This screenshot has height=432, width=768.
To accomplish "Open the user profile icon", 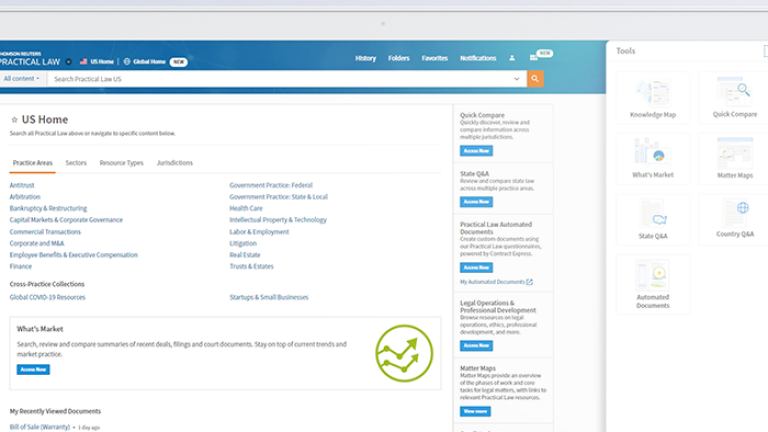I will coord(512,58).
